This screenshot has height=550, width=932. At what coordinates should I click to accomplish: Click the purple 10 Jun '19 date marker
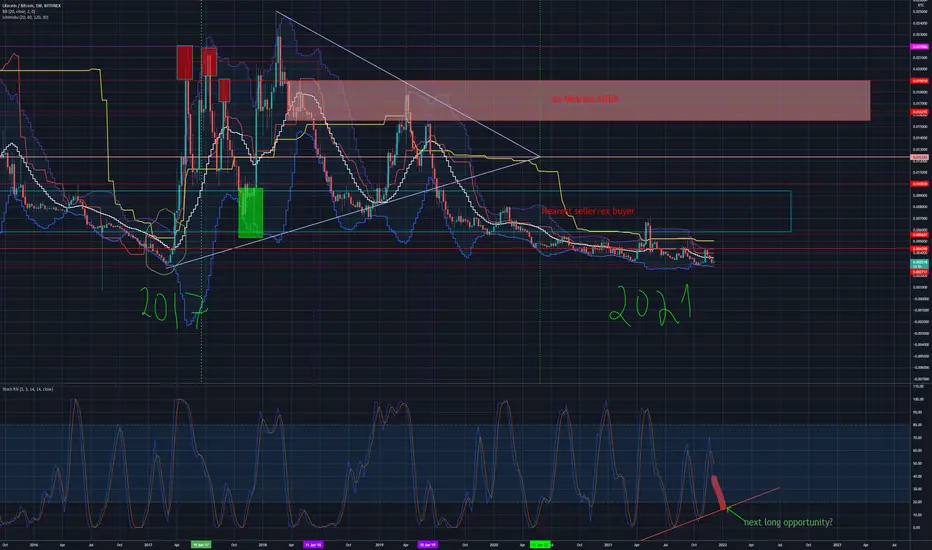(x=427, y=544)
